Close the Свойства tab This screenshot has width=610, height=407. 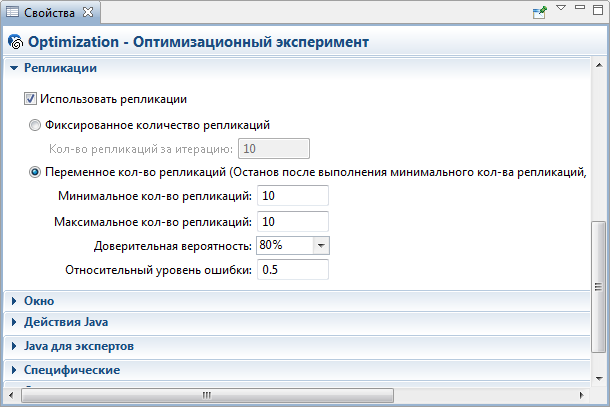click(88, 12)
